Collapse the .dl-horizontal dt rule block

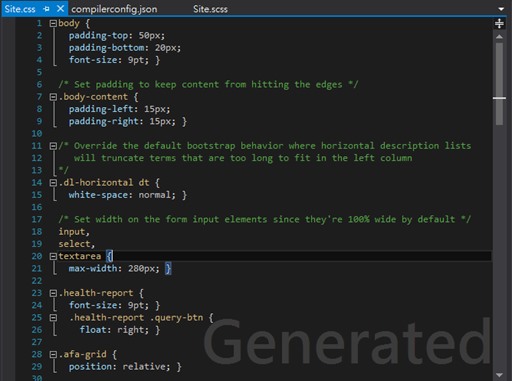tap(53, 183)
